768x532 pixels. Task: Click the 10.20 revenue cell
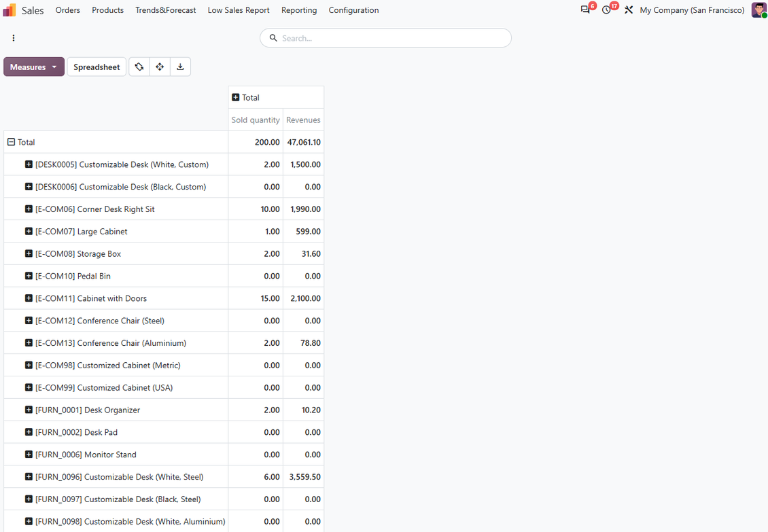303,410
